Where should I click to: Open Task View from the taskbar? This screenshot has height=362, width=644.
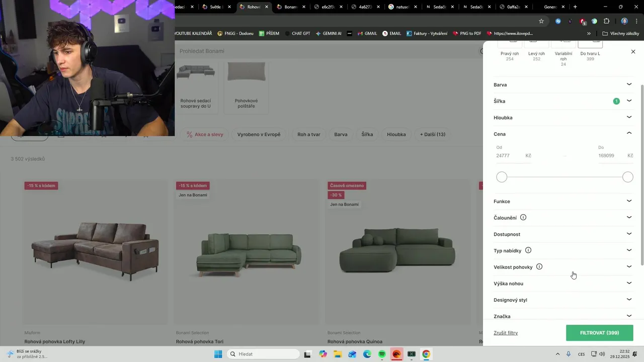point(307,354)
